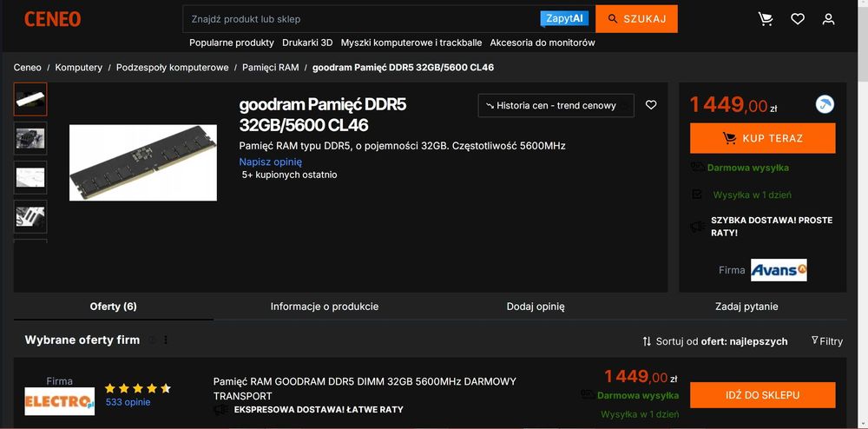The width and height of the screenshot is (868, 429).
Task: Open favorites heart icon in header
Action: click(797, 19)
